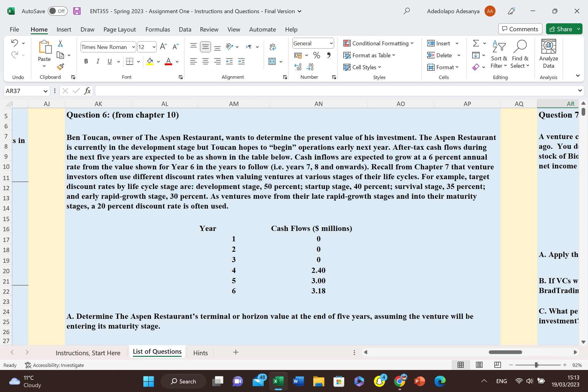Toggle Bold formatting
This screenshot has height=392, width=588.
(x=86, y=61)
